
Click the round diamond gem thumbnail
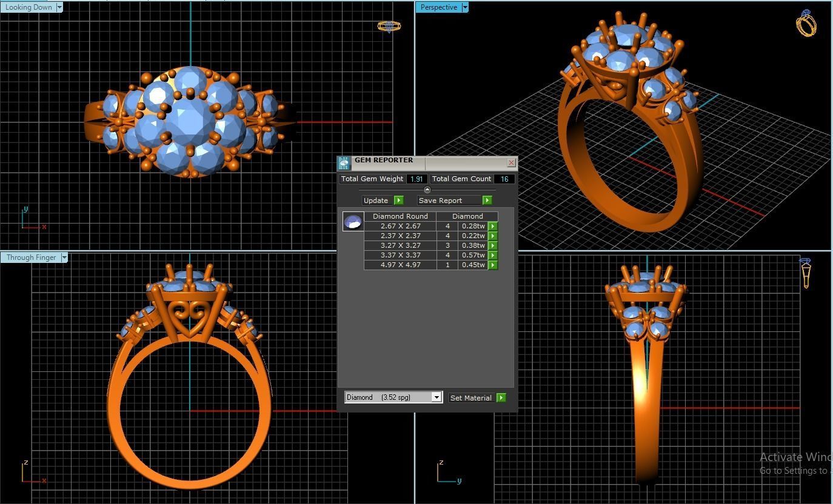353,221
